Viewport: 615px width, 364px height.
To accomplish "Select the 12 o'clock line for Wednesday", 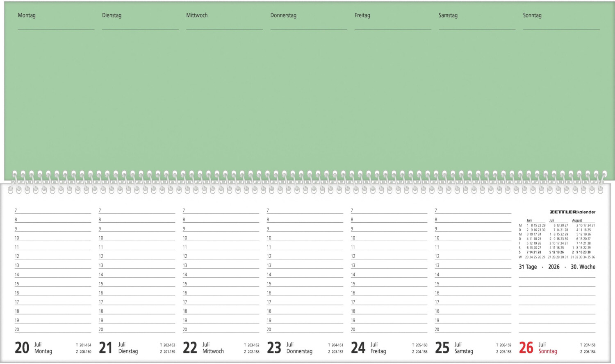I will 221,257.
